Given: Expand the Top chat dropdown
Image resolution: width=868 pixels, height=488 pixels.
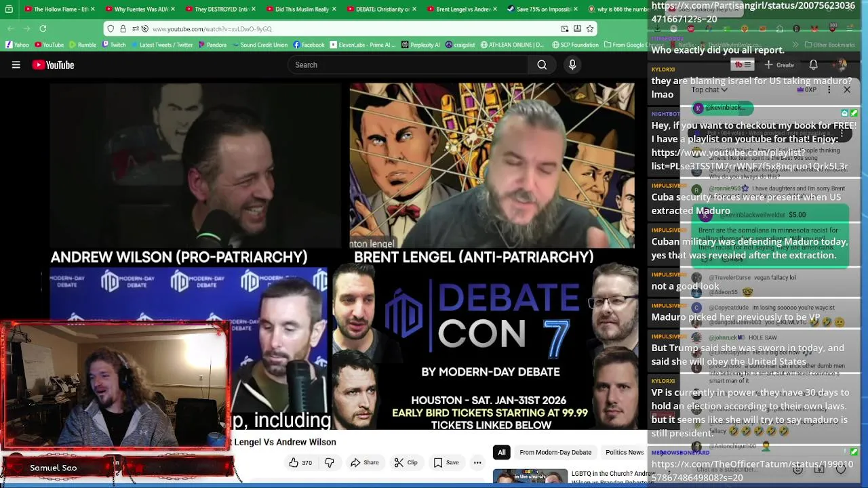Looking at the screenshot, I should click(709, 89).
